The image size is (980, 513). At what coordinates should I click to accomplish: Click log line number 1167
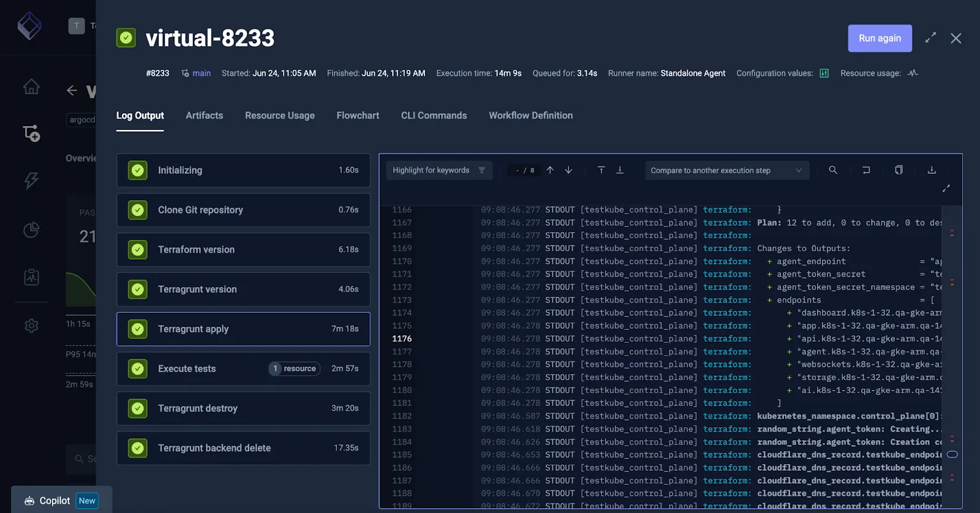[x=402, y=223]
